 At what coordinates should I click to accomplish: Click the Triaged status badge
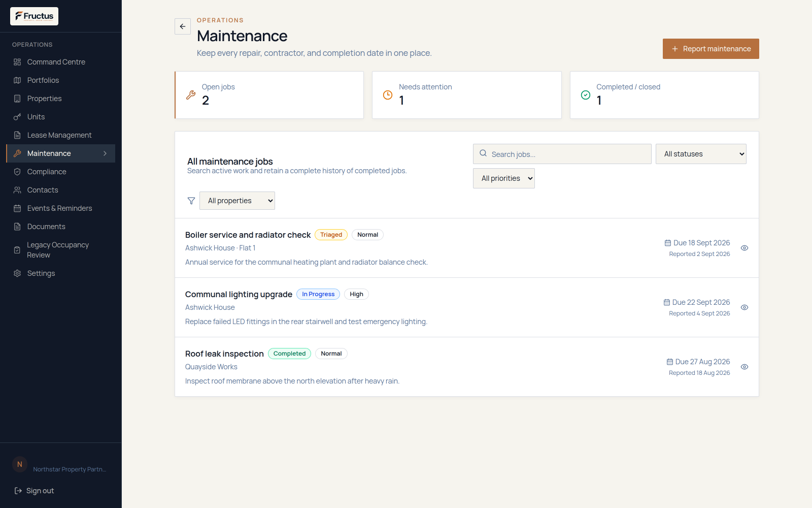pos(331,235)
